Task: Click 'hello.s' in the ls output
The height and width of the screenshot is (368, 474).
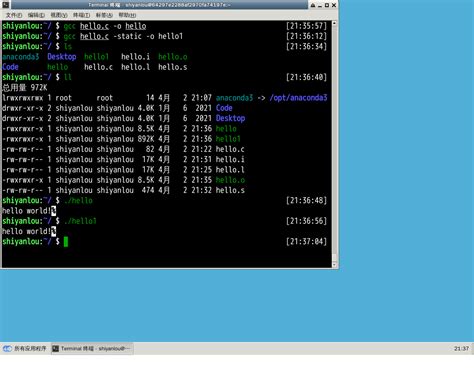Action: 173,67
